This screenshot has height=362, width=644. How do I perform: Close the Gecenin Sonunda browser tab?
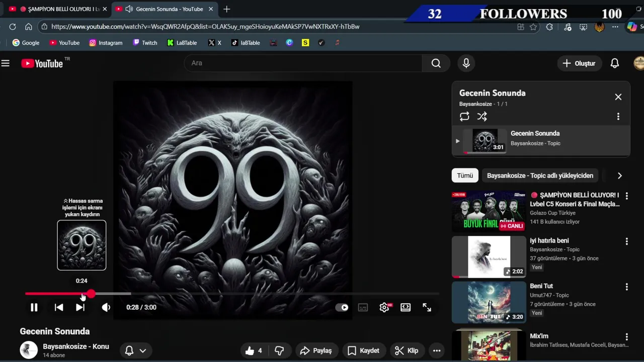211,9
